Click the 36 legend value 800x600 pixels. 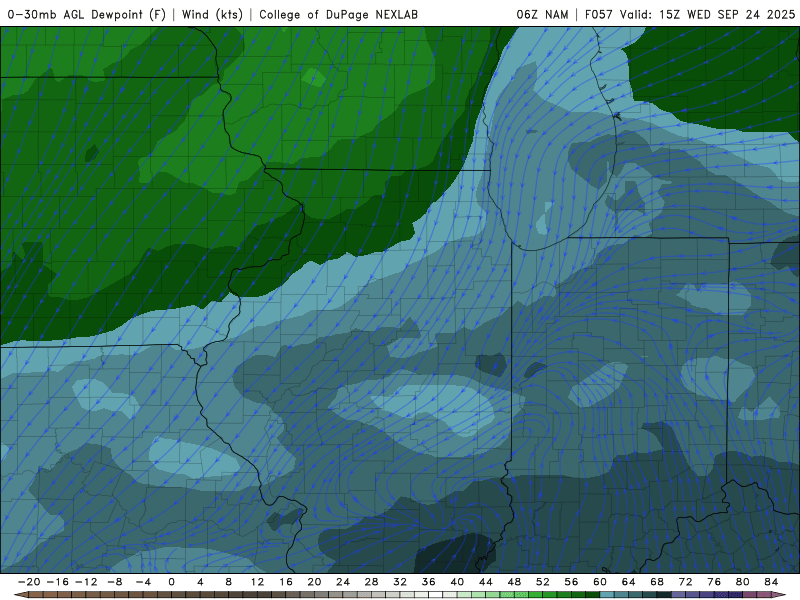click(429, 582)
